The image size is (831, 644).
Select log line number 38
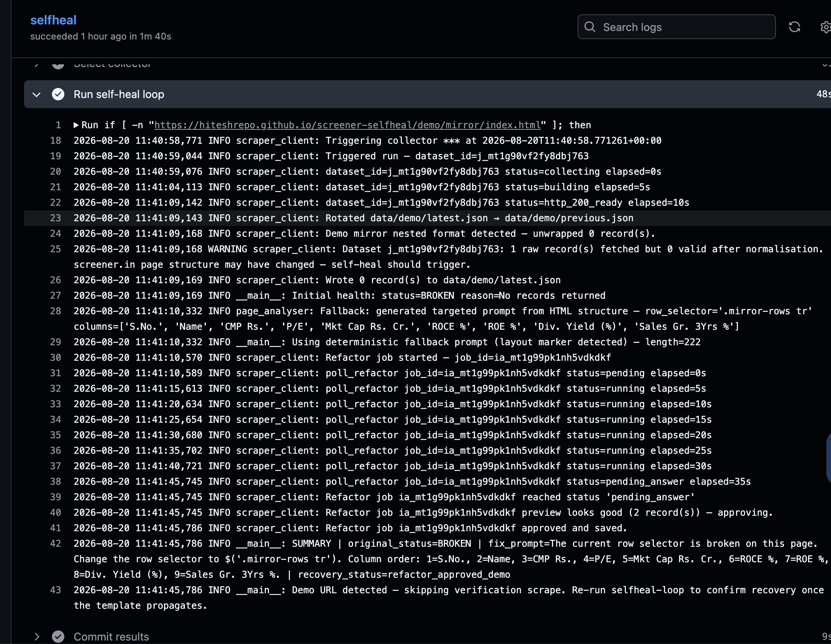pyautogui.click(x=55, y=482)
